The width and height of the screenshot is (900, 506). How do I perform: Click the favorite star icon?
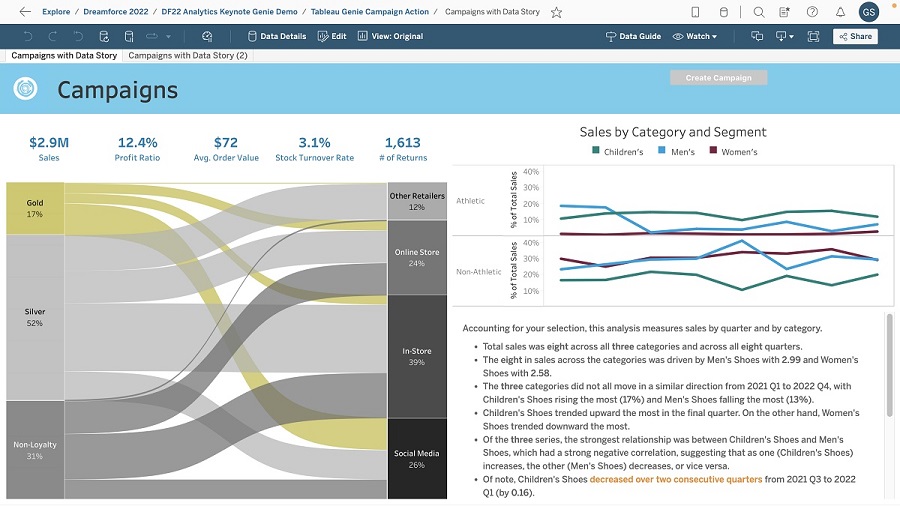[x=556, y=12]
